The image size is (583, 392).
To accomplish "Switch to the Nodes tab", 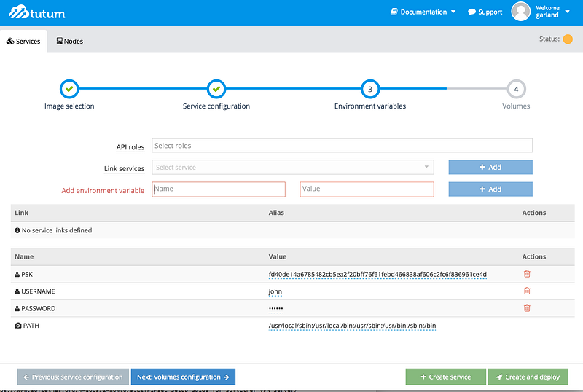I will point(69,41).
